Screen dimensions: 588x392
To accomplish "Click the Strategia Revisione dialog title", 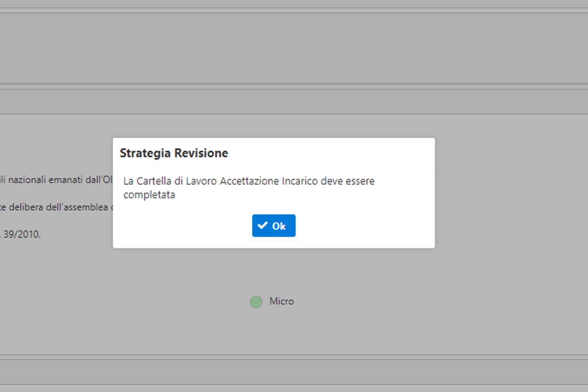I will click(174, 153).
